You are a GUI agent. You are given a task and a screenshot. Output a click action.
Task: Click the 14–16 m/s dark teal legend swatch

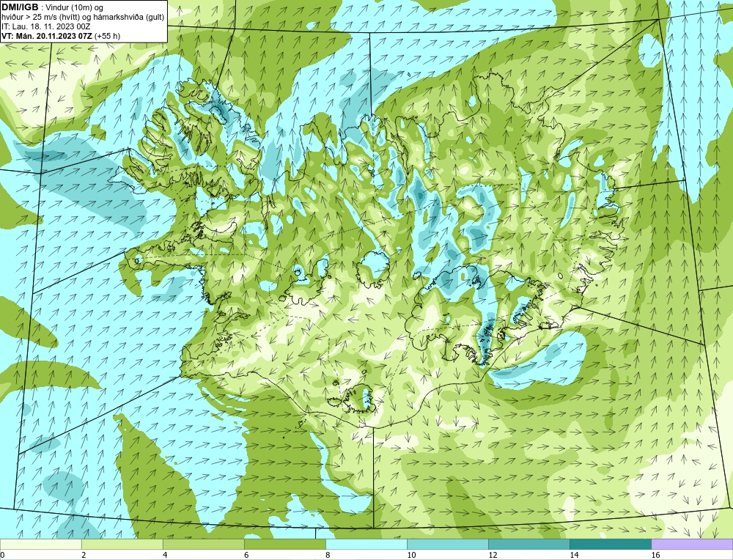610,544
